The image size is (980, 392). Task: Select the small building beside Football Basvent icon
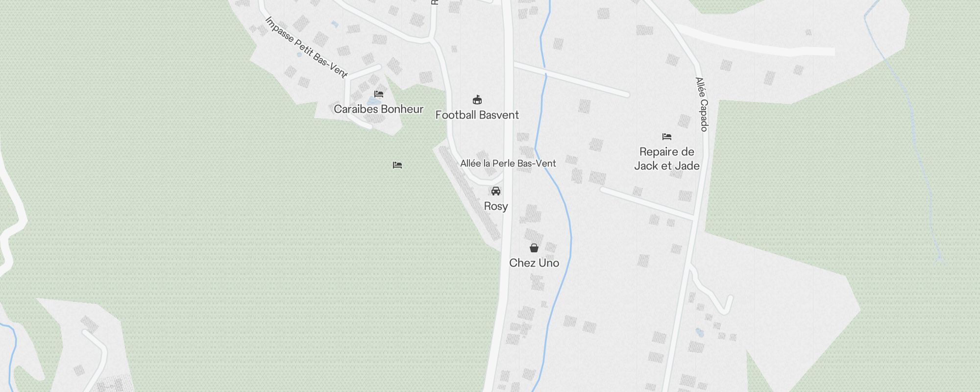click(454, 49)
